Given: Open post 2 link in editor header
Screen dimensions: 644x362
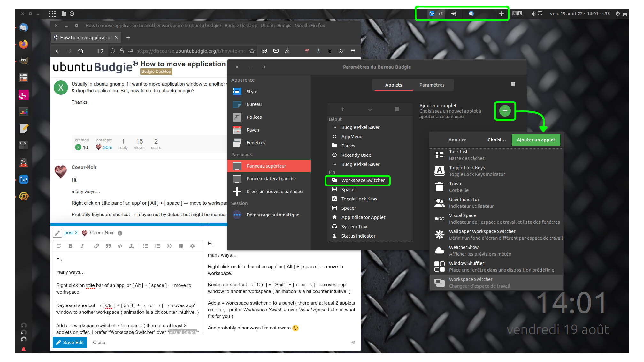Looking at the screenshot, I should [71, 233].
